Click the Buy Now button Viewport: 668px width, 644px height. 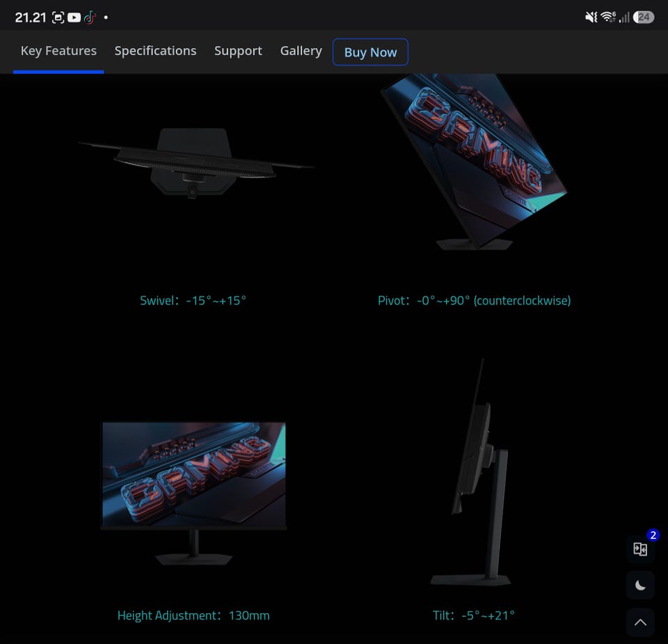[370, 52]
